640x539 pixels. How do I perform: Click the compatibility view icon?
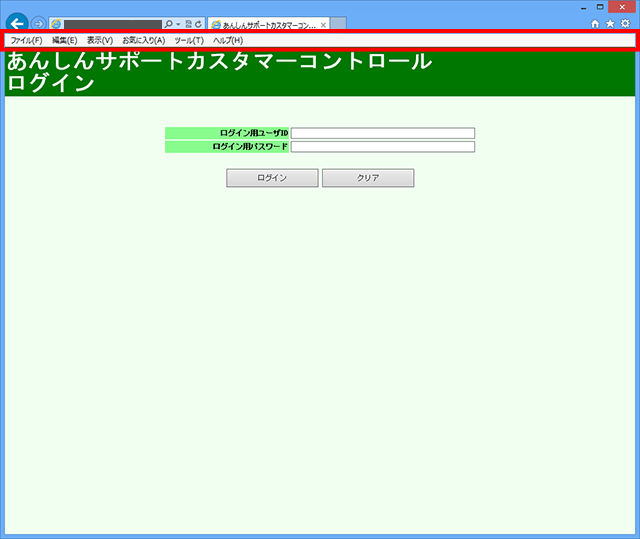(188, 24)
